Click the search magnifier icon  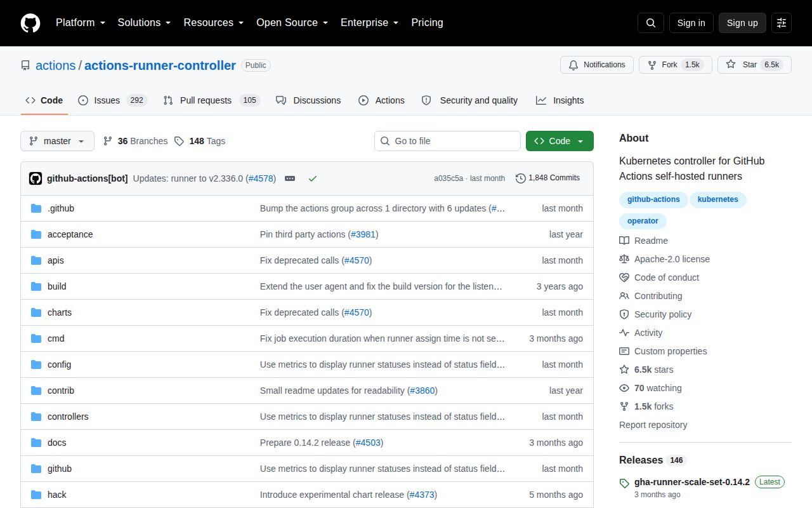(x=651, y=23)
